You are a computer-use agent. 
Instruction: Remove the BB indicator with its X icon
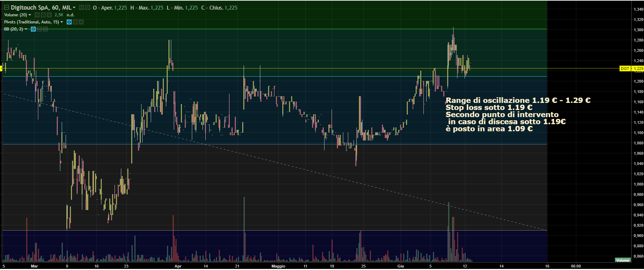45,29
